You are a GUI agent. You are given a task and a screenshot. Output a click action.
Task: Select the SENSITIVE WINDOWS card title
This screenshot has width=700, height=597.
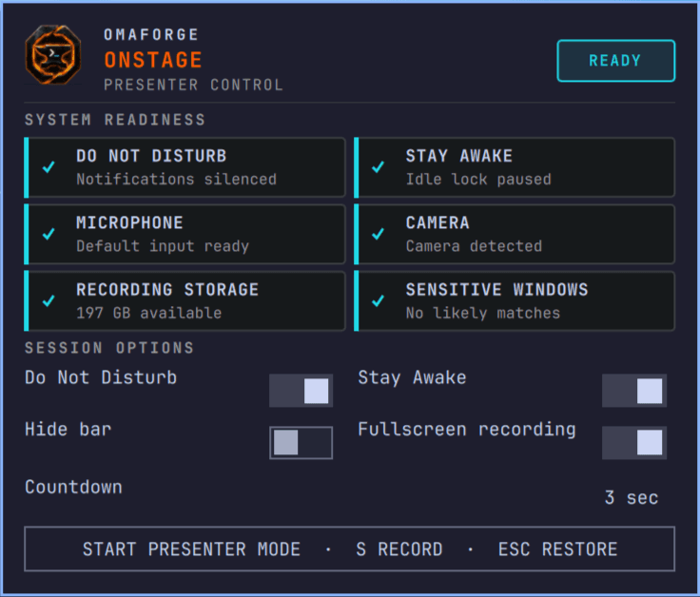[496, 290]
